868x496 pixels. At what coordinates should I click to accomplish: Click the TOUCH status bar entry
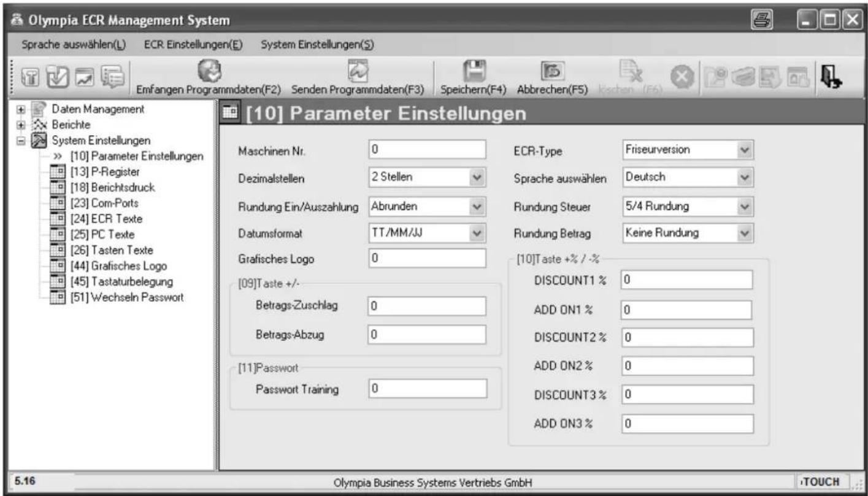click(x=820, y=481)
